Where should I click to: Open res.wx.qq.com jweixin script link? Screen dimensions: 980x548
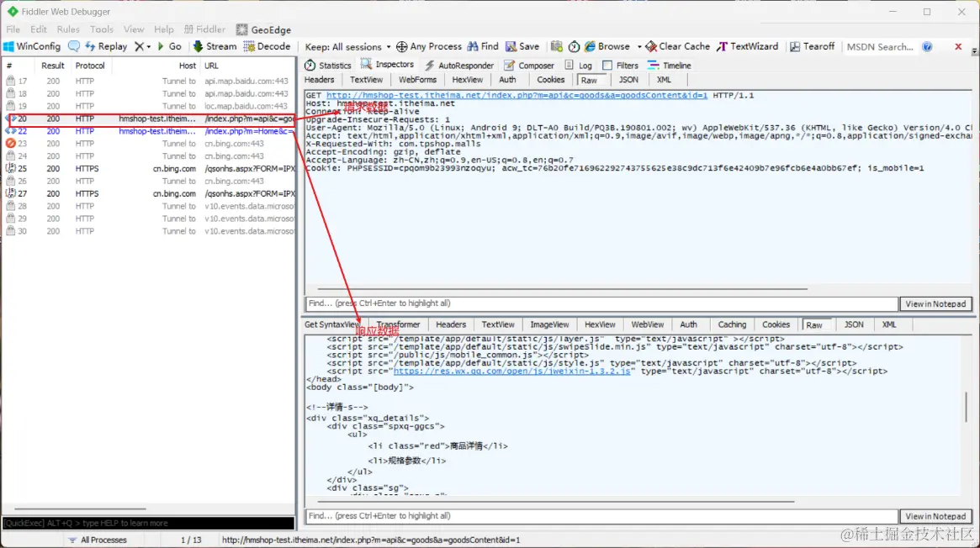click(x=512, y=371)
